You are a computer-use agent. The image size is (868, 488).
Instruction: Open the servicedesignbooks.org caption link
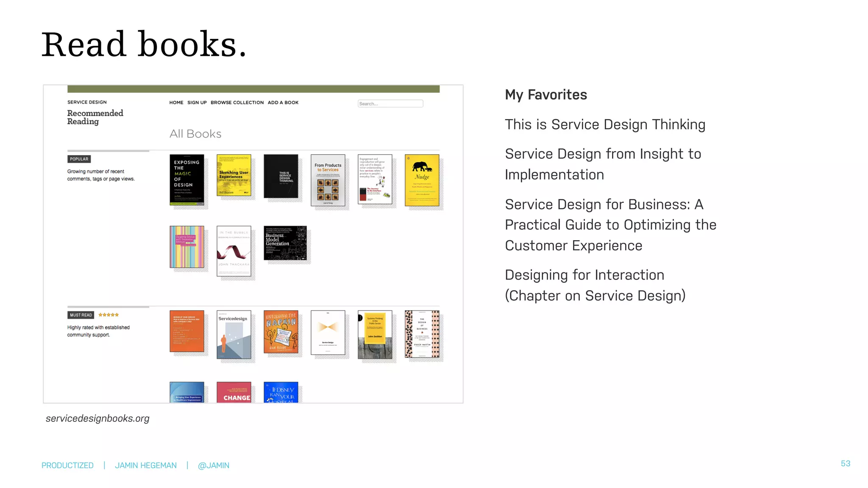[97, 419]
